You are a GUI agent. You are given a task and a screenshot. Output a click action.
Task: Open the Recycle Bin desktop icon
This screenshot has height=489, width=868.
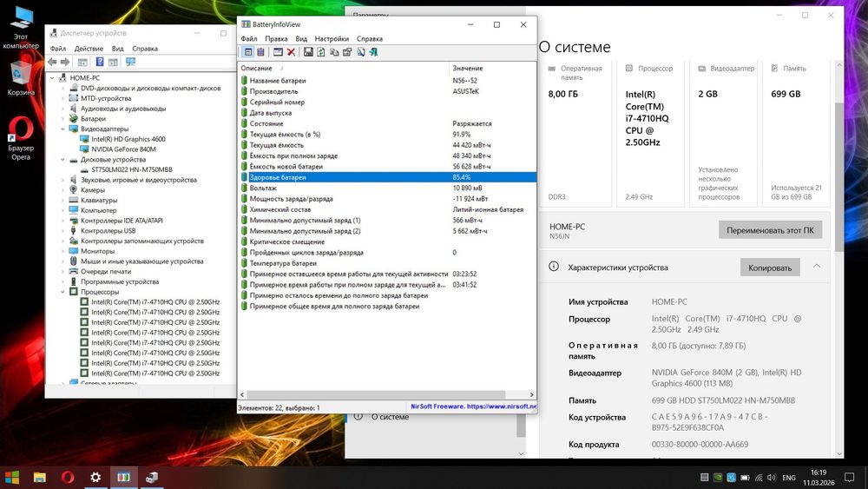pyautogui.click(x=21, y=78)
